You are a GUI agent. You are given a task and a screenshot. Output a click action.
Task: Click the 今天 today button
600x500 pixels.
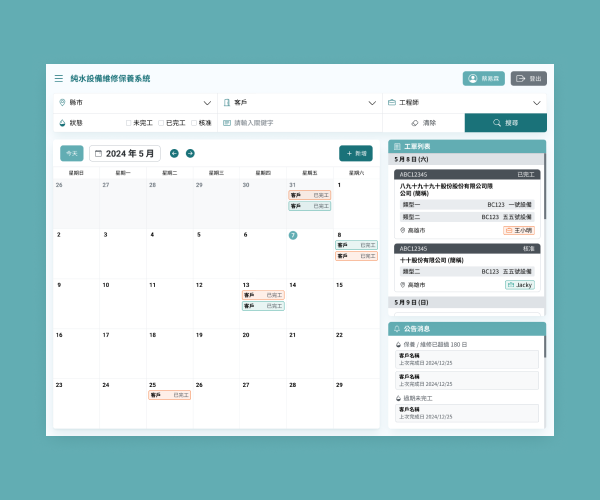point(71,153)
